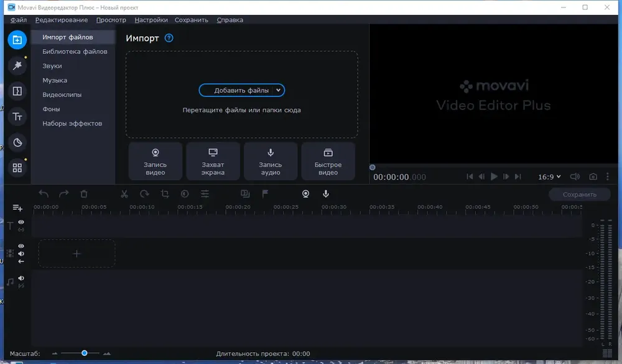622x364 pixels.
Task: Open the More tools grid icon
Action: pyautogui.click(x=17, y=168)
